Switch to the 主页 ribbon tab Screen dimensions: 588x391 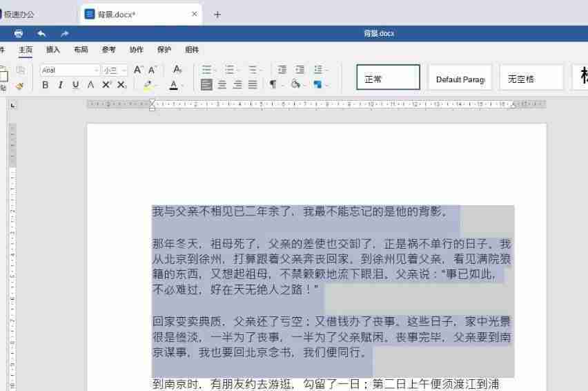tap(26, 50)
